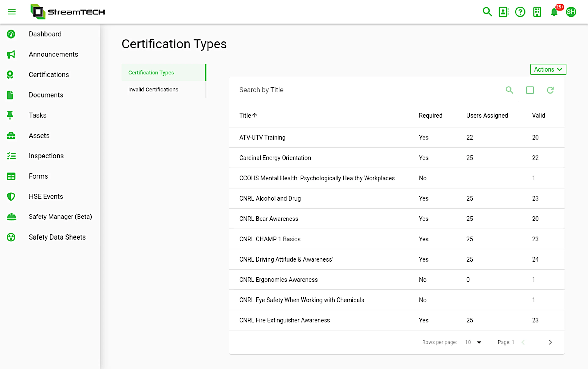Open CNRL Driving Attitude & Awareness row
The image size is (588, 369).
point(397,259)
